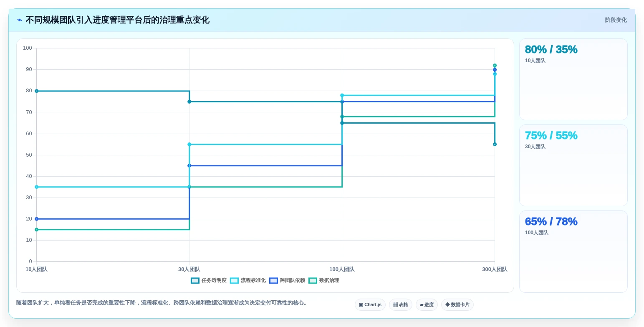Click the 30人团队 x-axis label
Image resolution: width=644 pixels, height=327 pixels.
[x=189, y=269]
